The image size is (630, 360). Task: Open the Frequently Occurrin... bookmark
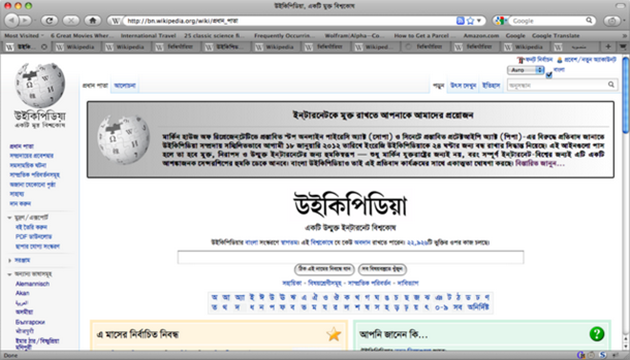[x=284, y=35]
